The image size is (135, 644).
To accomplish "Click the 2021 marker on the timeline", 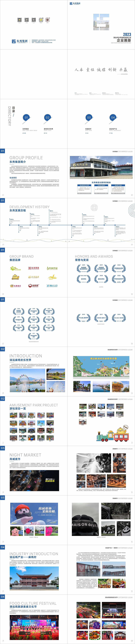I will (x=106, y=217).
